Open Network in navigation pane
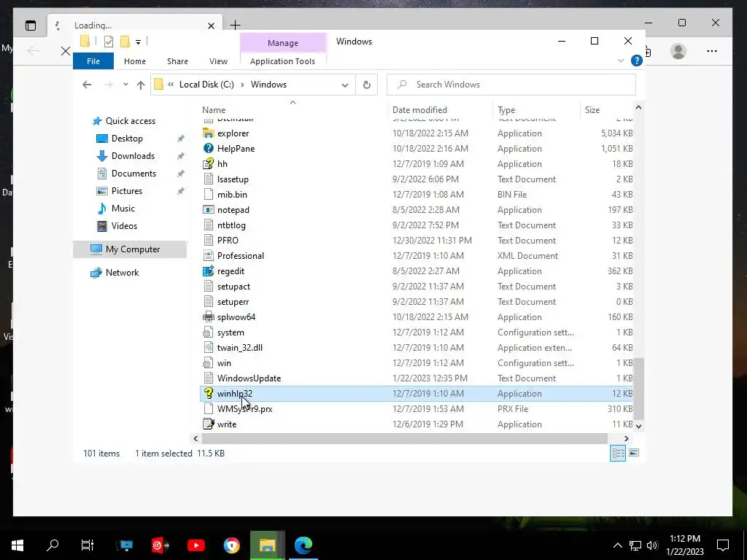Viewport: 747px width, 560px height. tap(122, 273)
